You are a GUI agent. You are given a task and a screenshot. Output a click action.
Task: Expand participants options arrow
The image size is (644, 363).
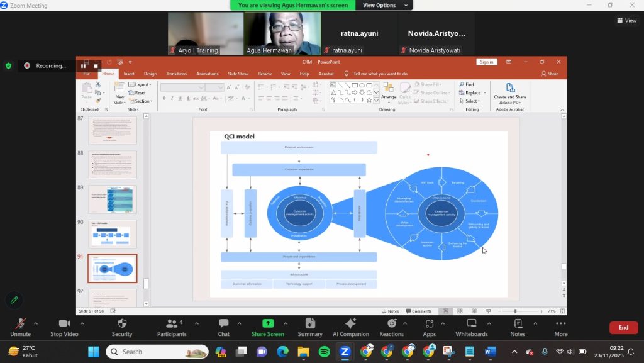point(197,323)
